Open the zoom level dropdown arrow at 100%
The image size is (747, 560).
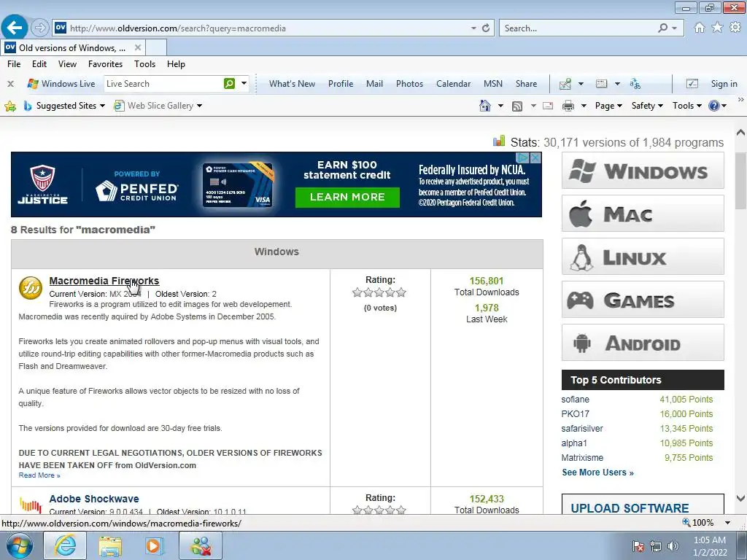click(x=727, y=523)
